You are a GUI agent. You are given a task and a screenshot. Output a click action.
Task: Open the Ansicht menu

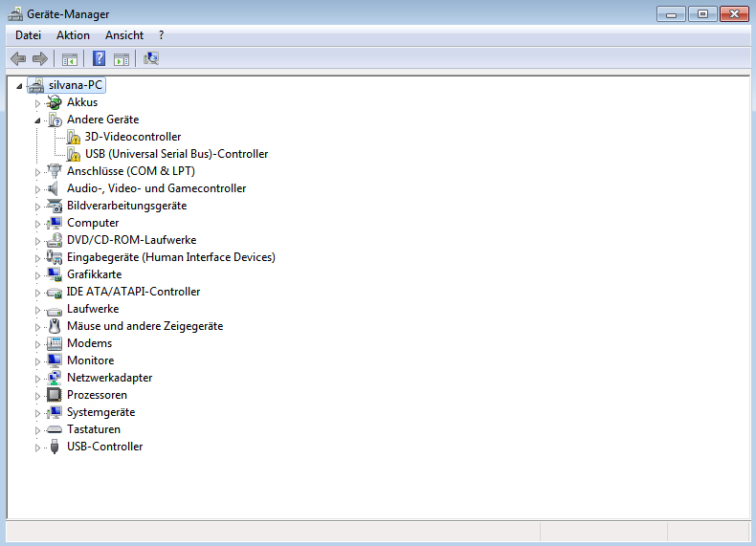[x=124, y=35]
